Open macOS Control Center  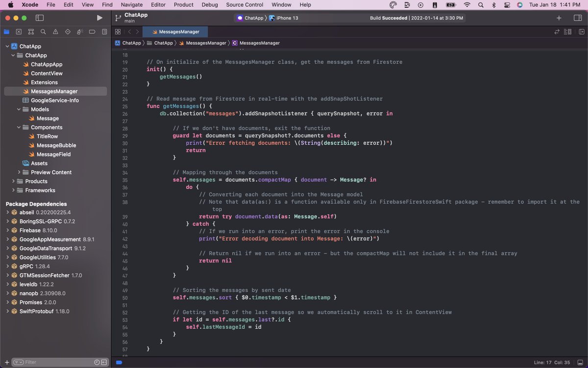pyautogui.click(x=507, y=5)
